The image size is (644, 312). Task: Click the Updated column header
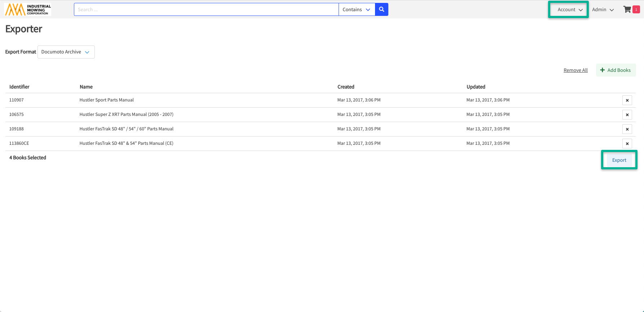[x=476, y=87]
